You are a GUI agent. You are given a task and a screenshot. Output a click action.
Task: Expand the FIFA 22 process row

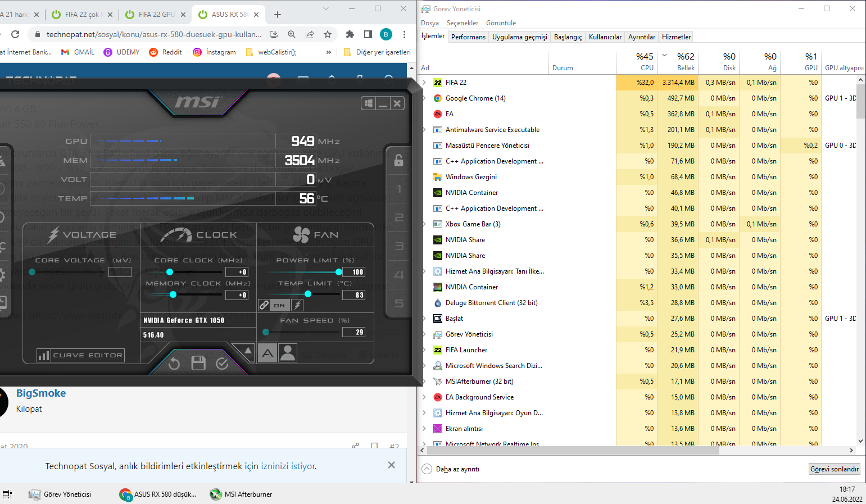click(x=424, y=83)
